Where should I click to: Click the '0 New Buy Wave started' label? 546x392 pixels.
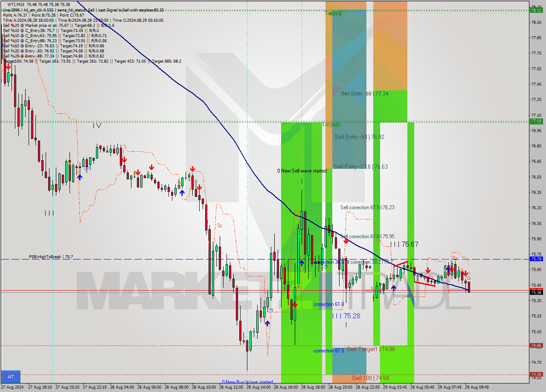click(x=247, y=382)
